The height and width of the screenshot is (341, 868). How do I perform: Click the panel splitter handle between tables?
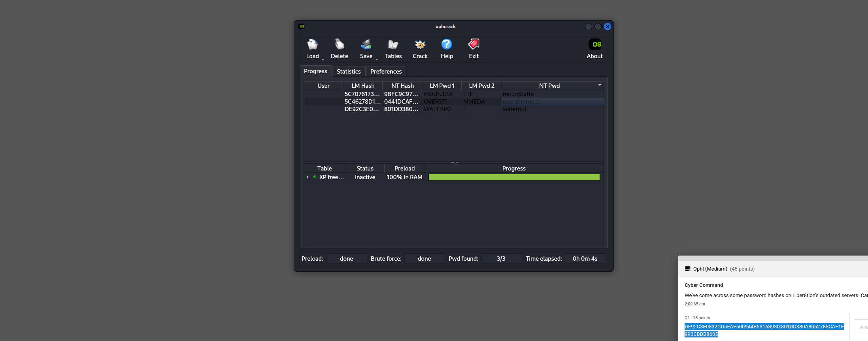(454, 163)
